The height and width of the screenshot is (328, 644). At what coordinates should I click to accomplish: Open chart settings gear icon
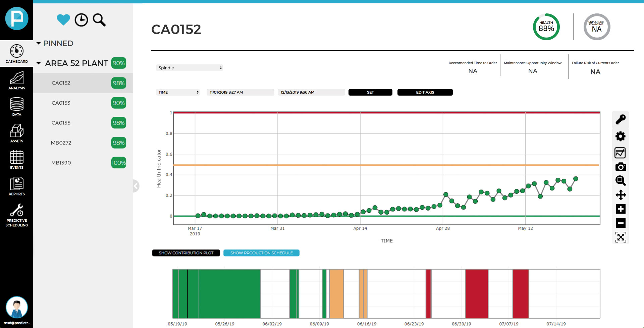(620, 136)
